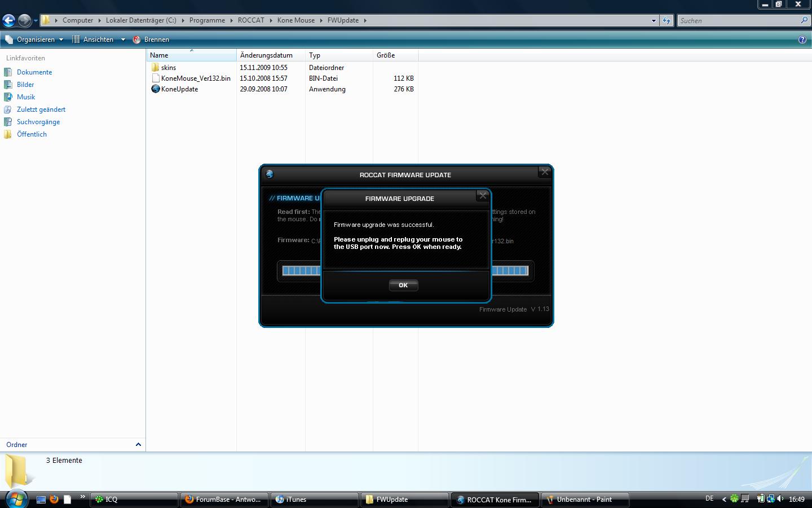Viewport: 812px width, 508px height.
Task: Open the Organisieren menu
Action: pyautogui.click(x=34, y=40)
